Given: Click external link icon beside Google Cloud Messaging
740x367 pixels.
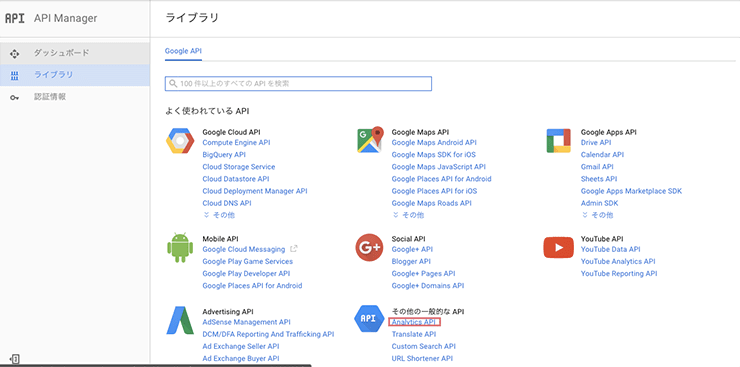Looking at the screenshot, I should click(294, 249).
